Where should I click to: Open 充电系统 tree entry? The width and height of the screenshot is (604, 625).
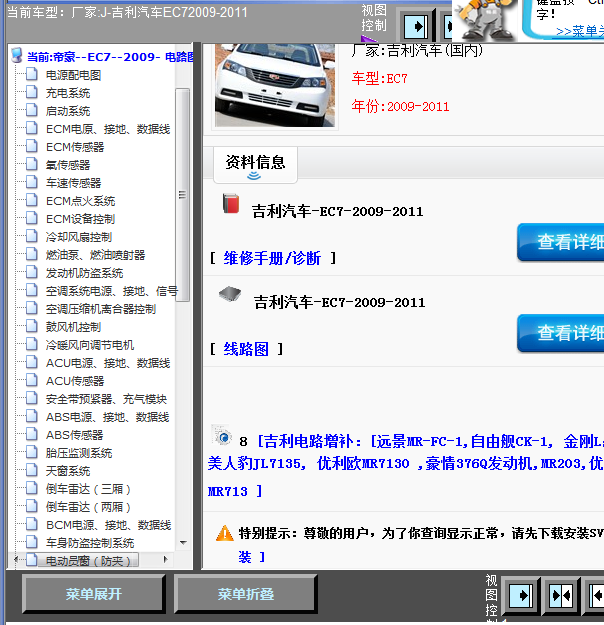point(68,93)
